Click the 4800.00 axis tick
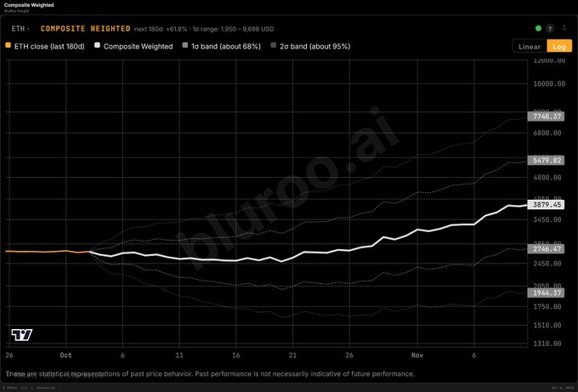Viewport: 578px width, 392px height. point(547,178)
